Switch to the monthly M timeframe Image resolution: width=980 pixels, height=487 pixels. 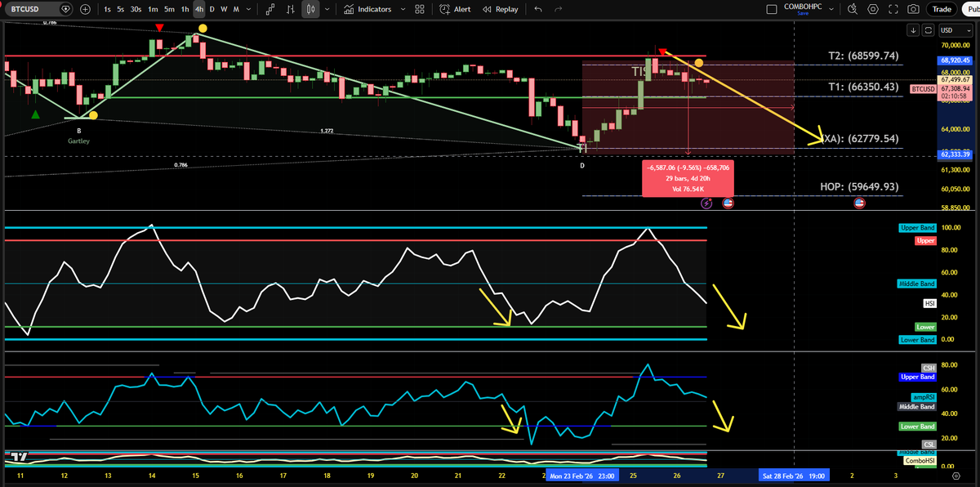point(236,9)
